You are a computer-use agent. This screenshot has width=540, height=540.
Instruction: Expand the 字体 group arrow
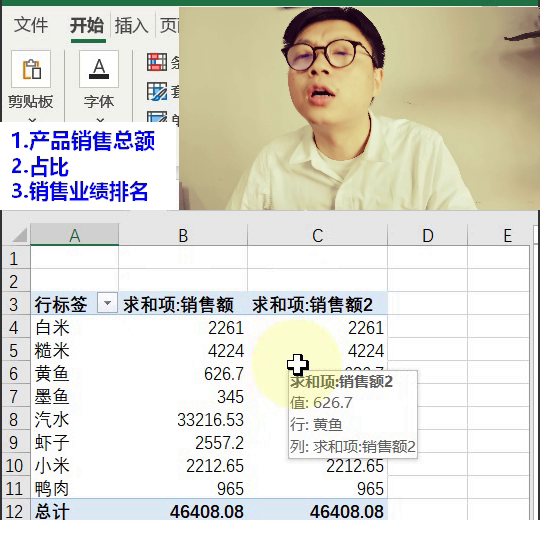click(100, 120)
